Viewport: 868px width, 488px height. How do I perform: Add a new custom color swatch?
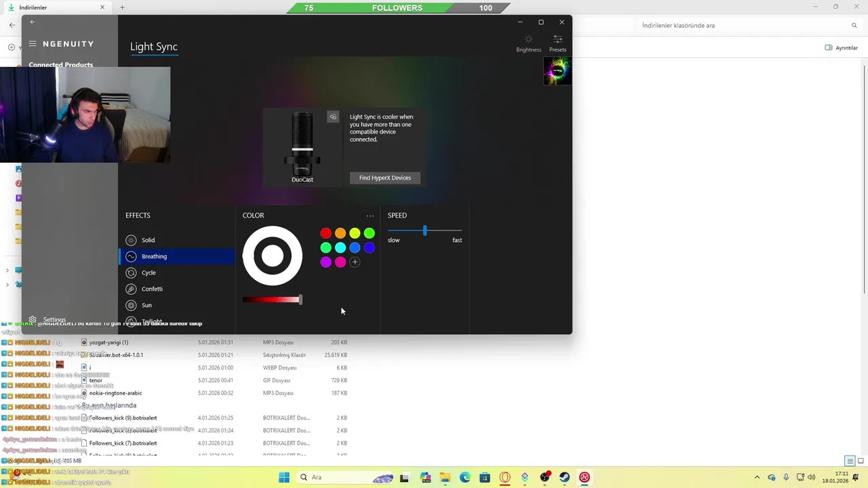(x=355, y=262)
